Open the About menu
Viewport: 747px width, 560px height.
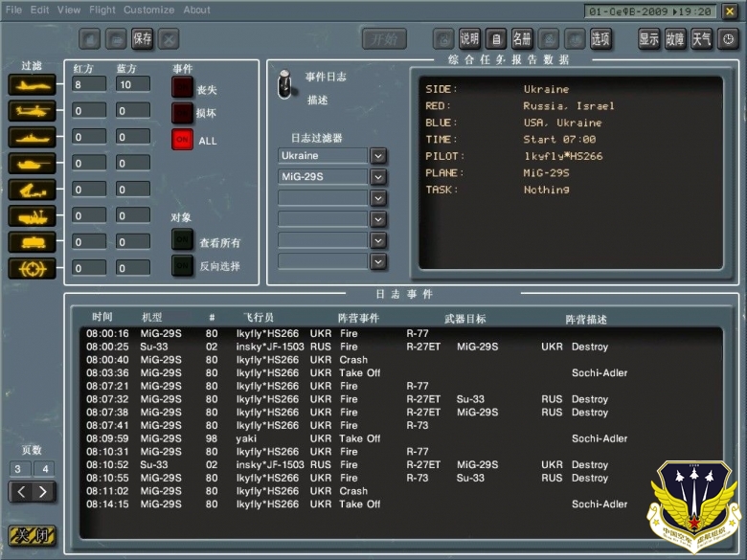click(x=196, y=10)
